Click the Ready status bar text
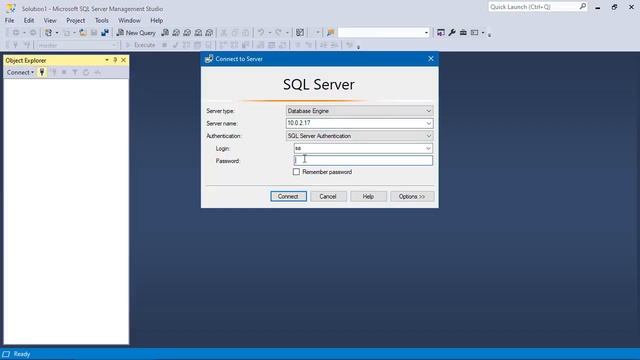This screenshot has height=360, width=640. (x=22, y=354)
